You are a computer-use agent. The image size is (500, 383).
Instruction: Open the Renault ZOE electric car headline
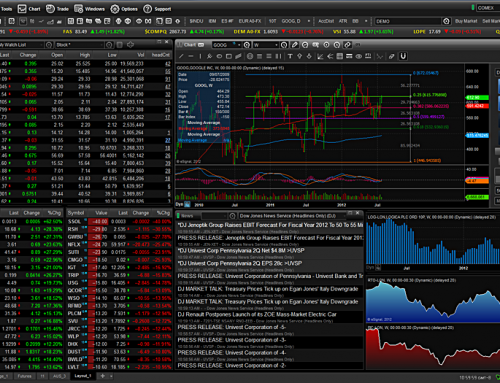pos(257,314)
